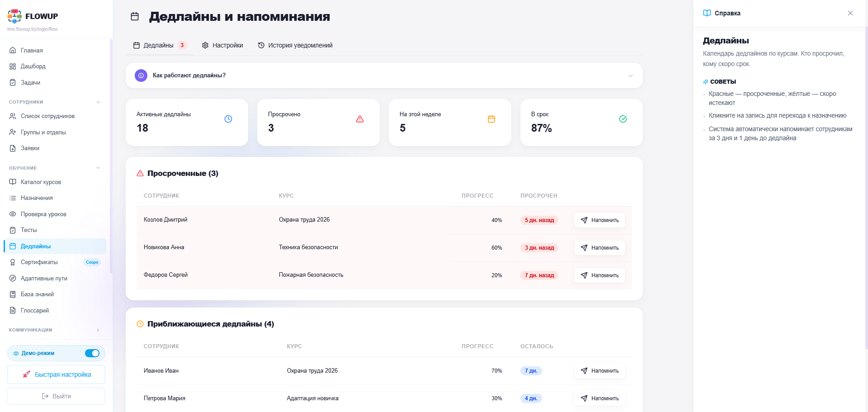Click the Дедлайны calendar icon in sidebar
This screenshot has height=412, width=868.
[x=13, y=246]
